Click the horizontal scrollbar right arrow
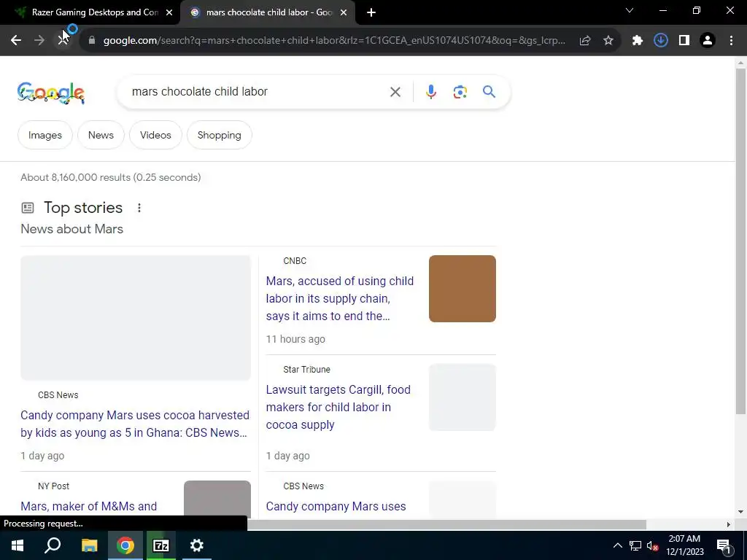Viewport: 747px width, 560px height. pos(729,524)
